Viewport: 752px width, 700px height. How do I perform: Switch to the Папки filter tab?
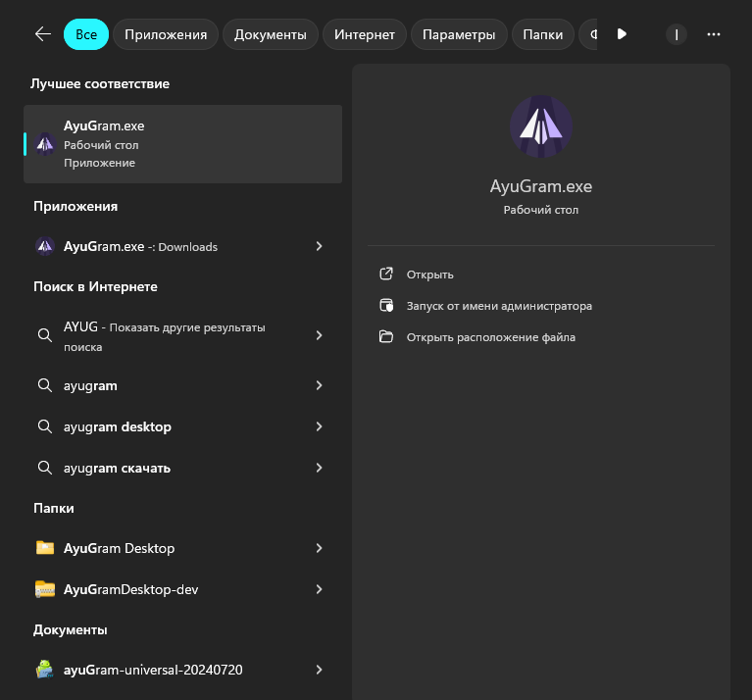pyautogui.click(x=543, y=34)
